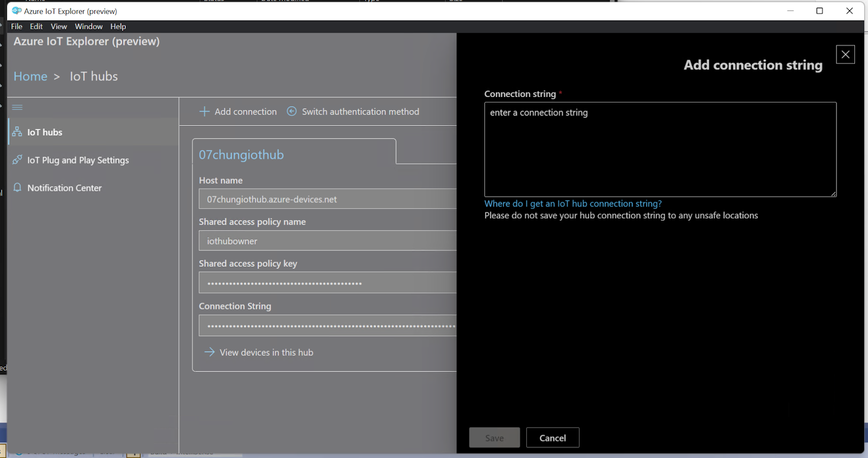The width and height of the screenshot is (868, 458).
Task: Click the Shared access policy key label
Action: tap(248, 263)
